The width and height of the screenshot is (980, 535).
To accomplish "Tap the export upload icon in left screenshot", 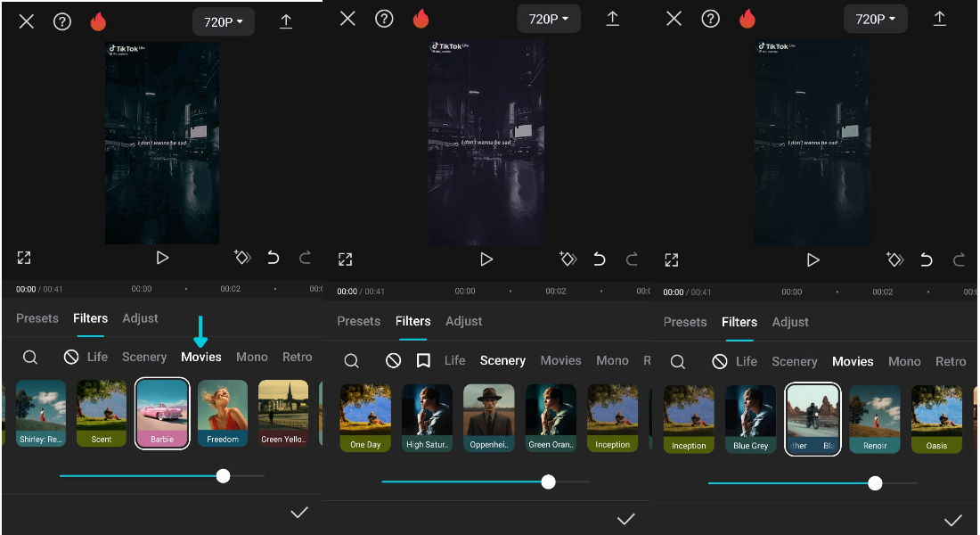I will [286, 22].
